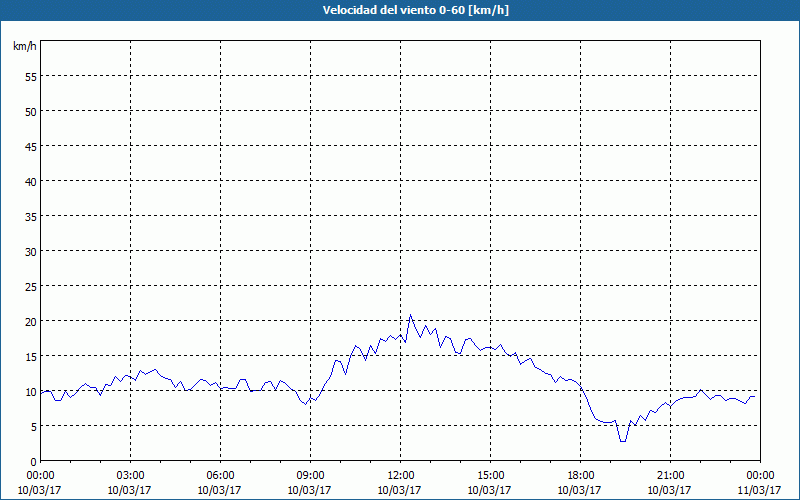The width and height of the screenshot is (800, 500).
Task: Click the 03:00 time axis label
Action: tap(130, 476)
